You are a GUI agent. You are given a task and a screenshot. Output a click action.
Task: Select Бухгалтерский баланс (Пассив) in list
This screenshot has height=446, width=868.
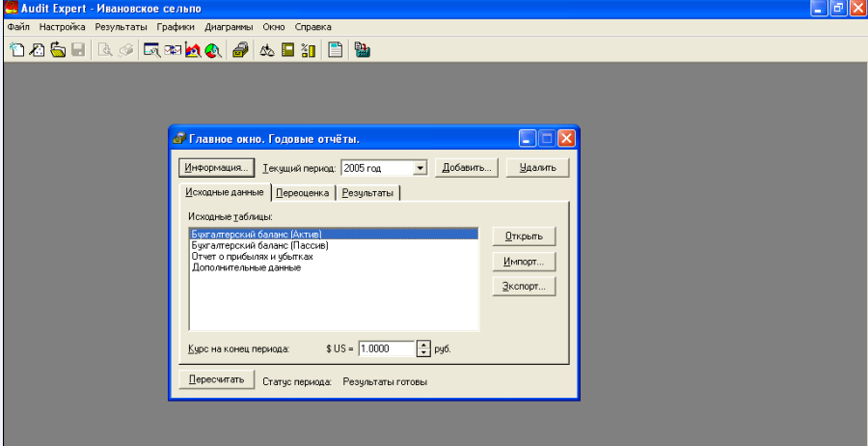pyautogui.click(x=334, y=245)
